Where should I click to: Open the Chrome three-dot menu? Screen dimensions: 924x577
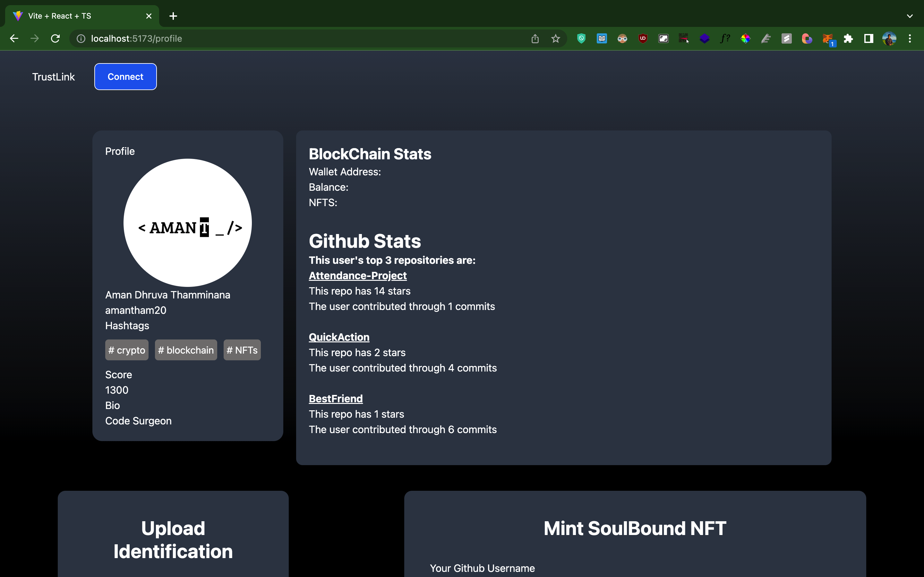(x=910, y=38)
